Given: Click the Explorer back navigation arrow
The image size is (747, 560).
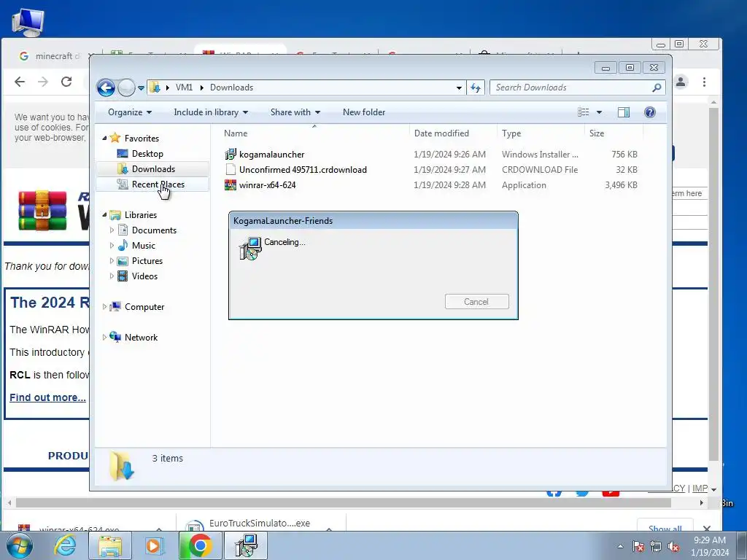Looking at the screenshot, I should tap(106, 87).
